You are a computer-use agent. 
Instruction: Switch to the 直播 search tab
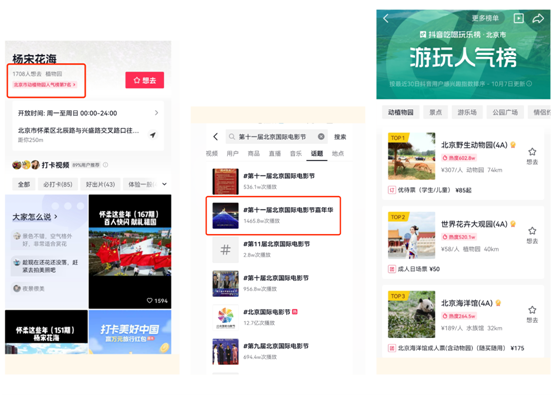[x=275, y=153]
